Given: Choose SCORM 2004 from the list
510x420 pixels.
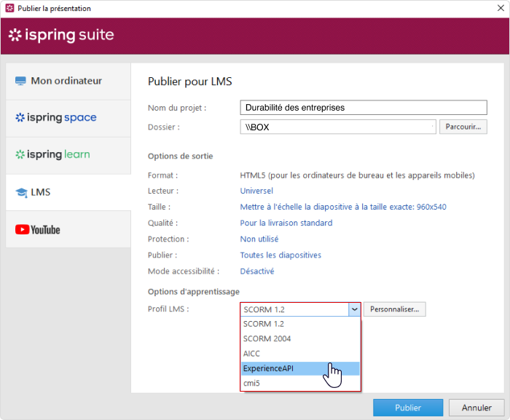Looking at the screenshot, I should tap(300, 338).
